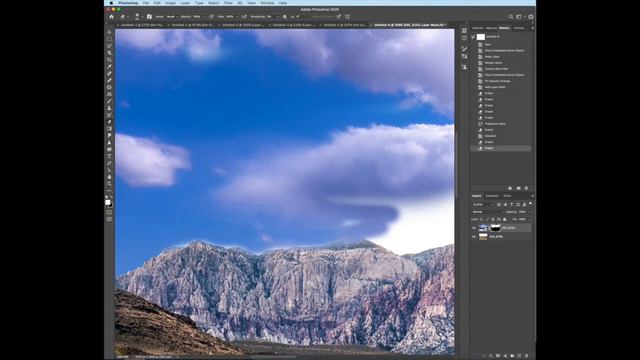Image resolution: width=640 pixels, height=360 pixels.
Task: Open the workspace switcher icon
Action: coord(519,17)
